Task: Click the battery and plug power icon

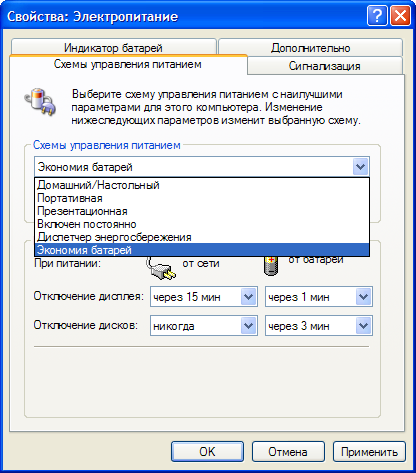Action: (x=40, y=102)
